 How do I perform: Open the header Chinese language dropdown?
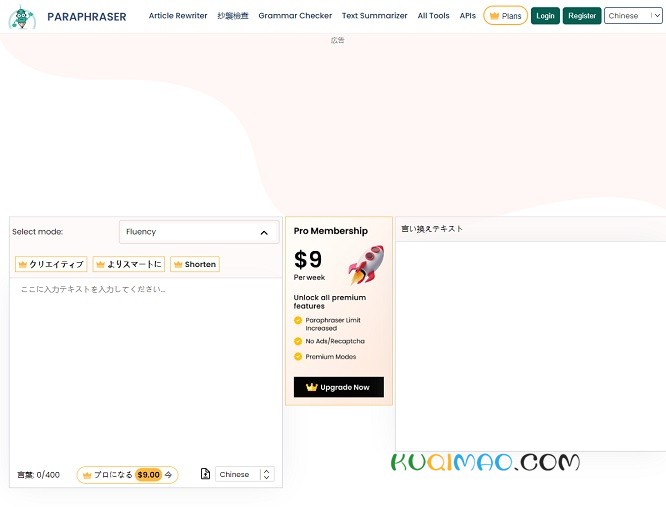[x=633, y=16]
